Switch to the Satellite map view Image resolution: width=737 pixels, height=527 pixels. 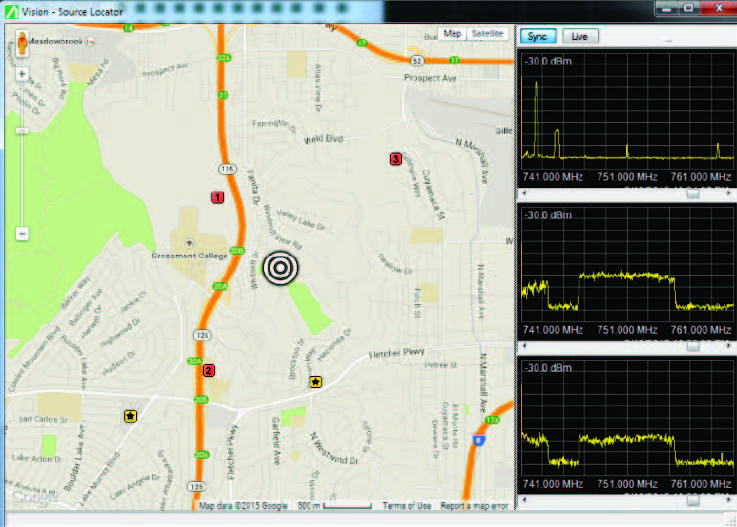pos(488,33)
